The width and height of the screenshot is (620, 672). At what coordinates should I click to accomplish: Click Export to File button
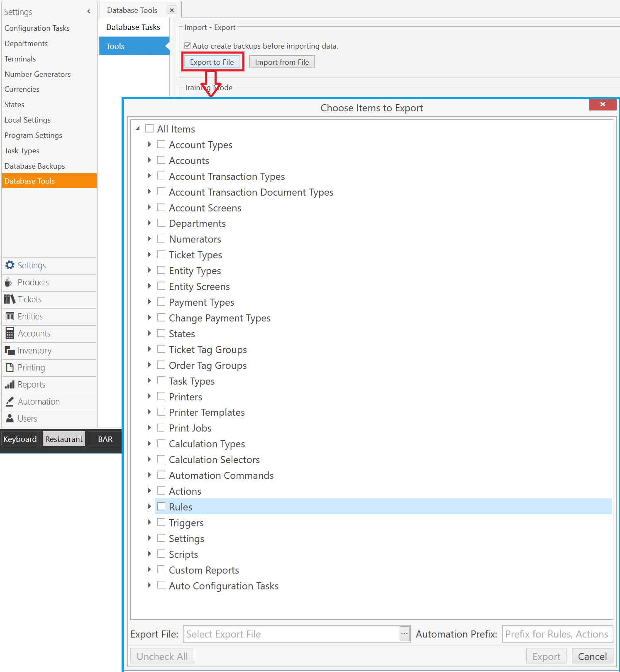tap(212, 62)
